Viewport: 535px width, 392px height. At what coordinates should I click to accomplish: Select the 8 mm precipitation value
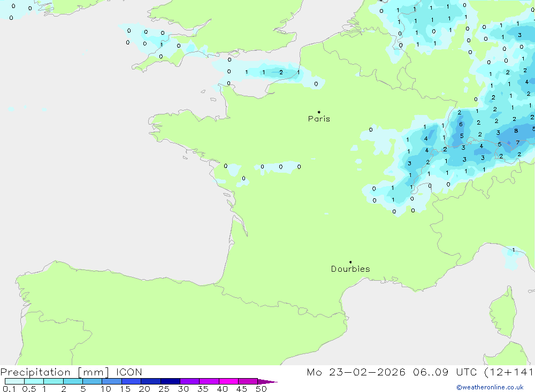(x=516, y=130)
